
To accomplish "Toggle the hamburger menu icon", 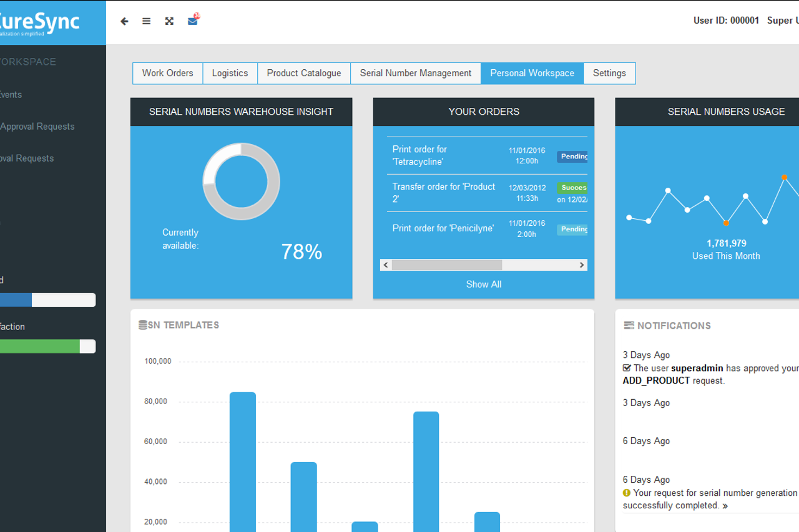I will coord(146,21).
